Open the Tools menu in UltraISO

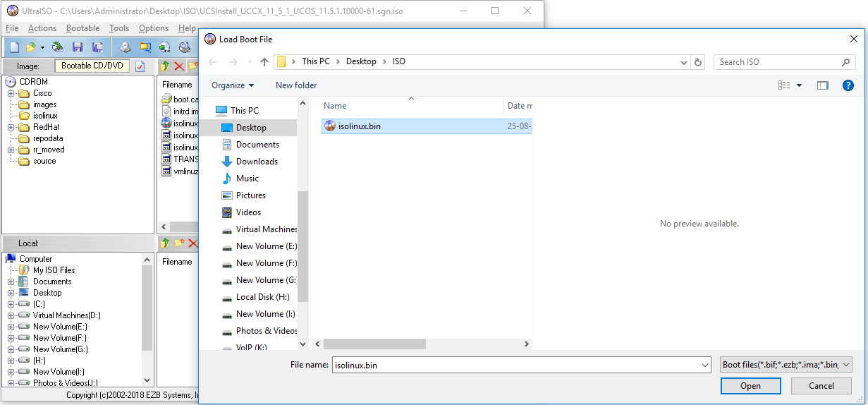click(x=119, y=28)
